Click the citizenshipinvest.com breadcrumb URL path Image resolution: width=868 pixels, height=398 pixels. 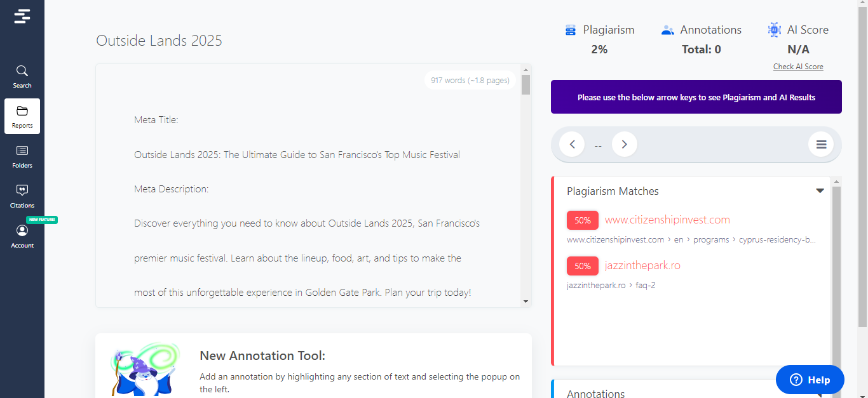(x=691, y=240)
